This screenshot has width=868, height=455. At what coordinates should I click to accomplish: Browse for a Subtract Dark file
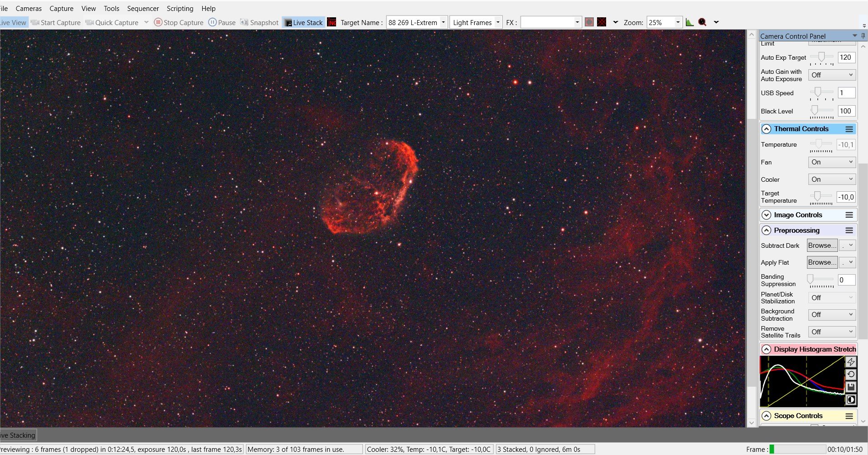tap(822, 245)
